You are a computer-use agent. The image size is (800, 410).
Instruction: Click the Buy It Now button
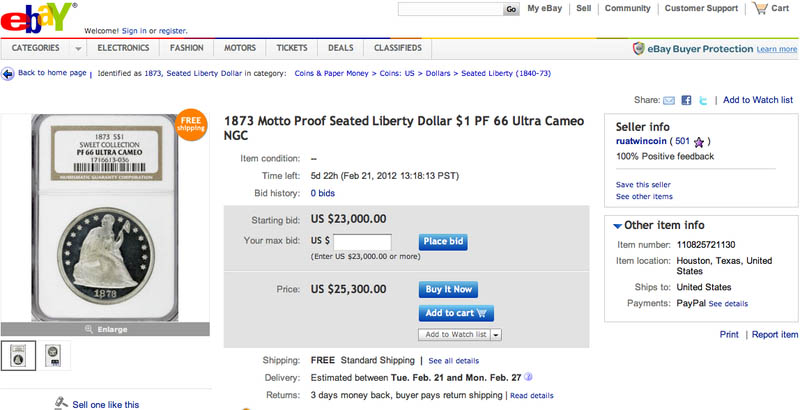pyautogui.click(x=448, y=289)
